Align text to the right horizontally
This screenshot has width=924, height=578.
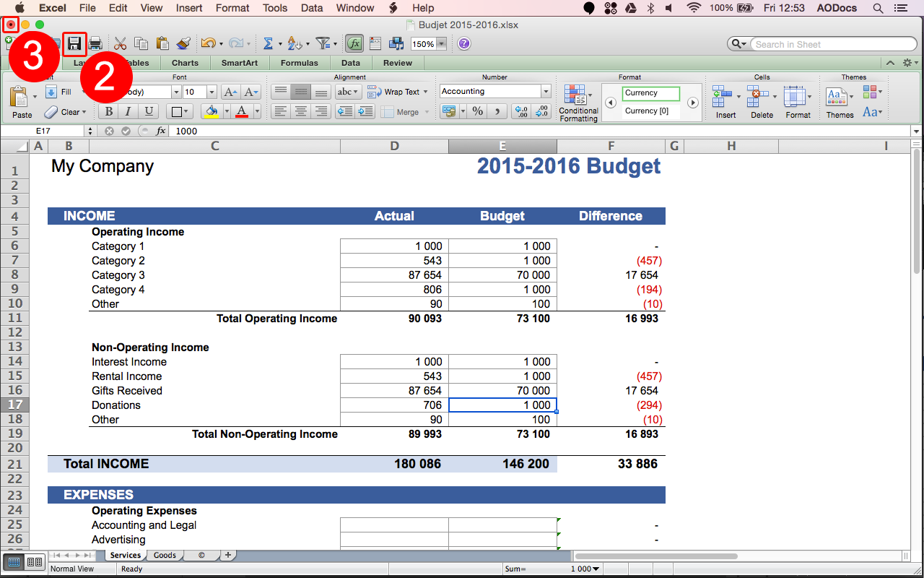(x=321, y=111)
